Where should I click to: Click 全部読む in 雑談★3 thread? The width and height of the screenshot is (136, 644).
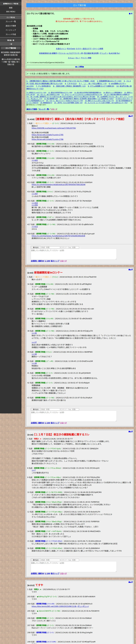tap(34, 261)
